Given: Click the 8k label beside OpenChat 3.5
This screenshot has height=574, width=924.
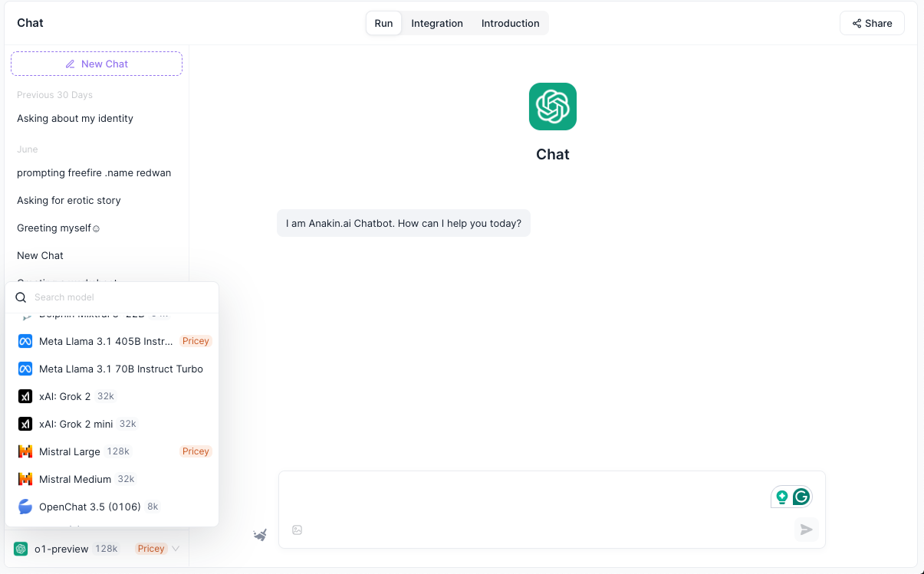Looking at the screenshot, I should pyautogui.click(x=153, y=507).
